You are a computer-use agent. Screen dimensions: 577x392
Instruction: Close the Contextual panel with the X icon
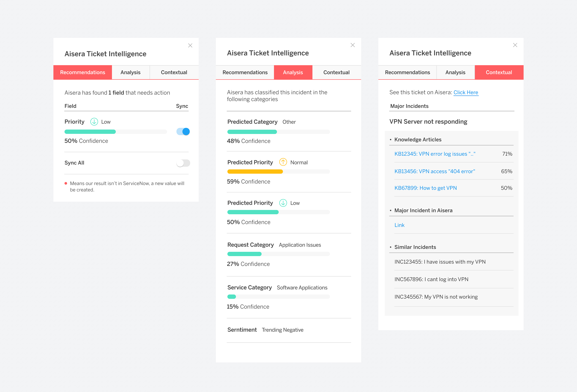(x=515, y=45)
